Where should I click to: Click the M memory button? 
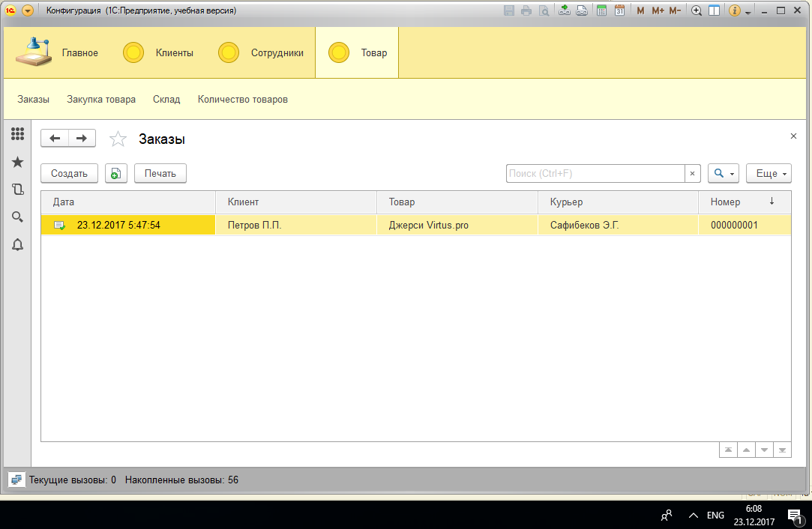640,10
